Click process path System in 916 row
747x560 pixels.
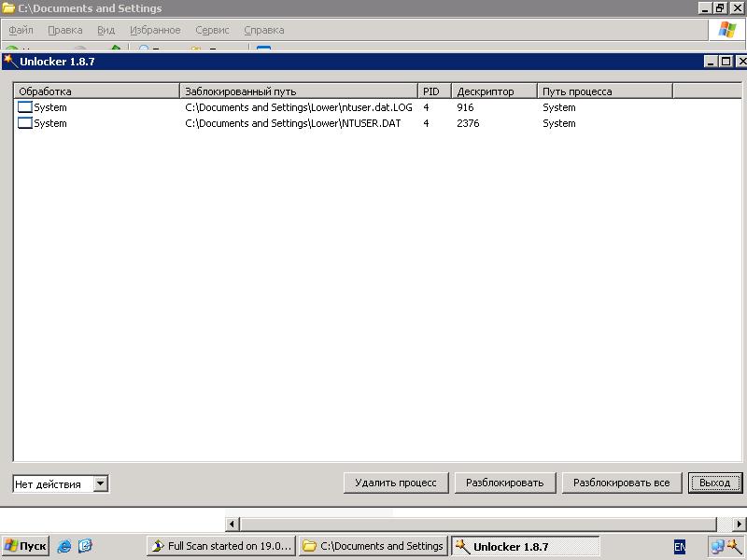558,107
